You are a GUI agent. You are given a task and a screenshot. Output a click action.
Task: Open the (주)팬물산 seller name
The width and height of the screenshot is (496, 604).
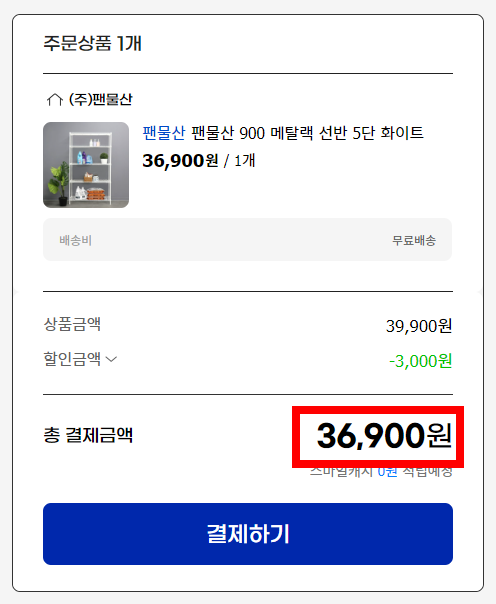(x=101, y=99)
